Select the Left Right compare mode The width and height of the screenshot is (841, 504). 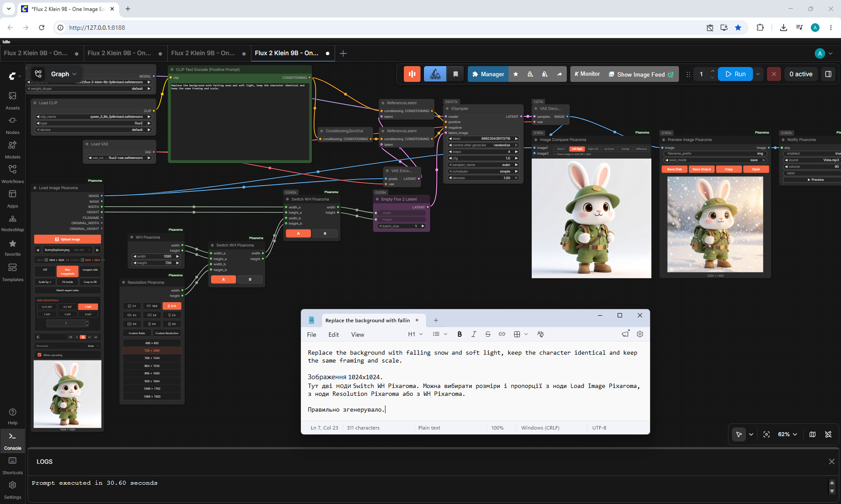pyautogui.click(x=577, y=149)
